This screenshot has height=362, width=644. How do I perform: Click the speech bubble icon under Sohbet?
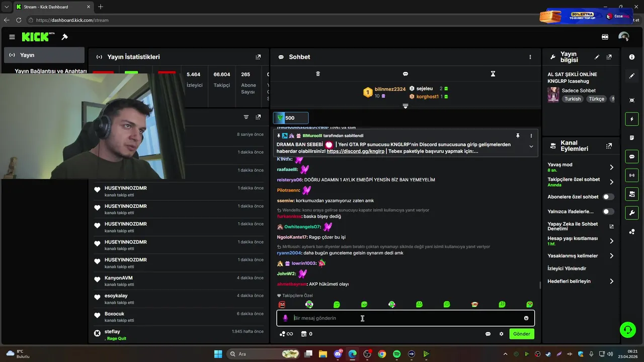pyautogui.click(x=406, y=74)
